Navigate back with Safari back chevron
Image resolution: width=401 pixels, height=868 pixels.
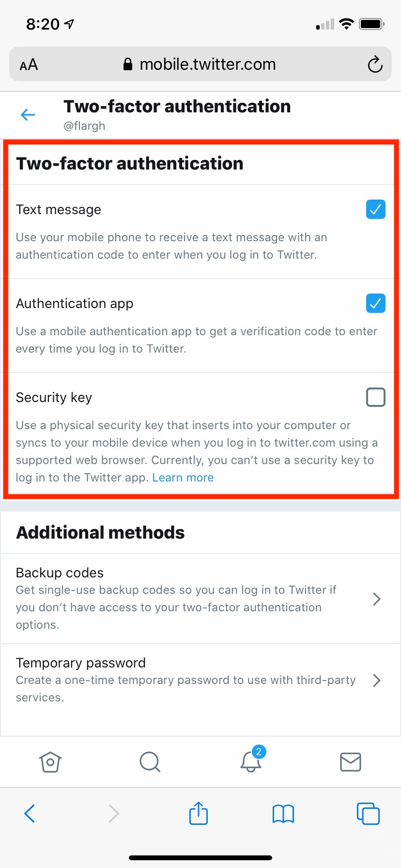click(x=30, y=813)
